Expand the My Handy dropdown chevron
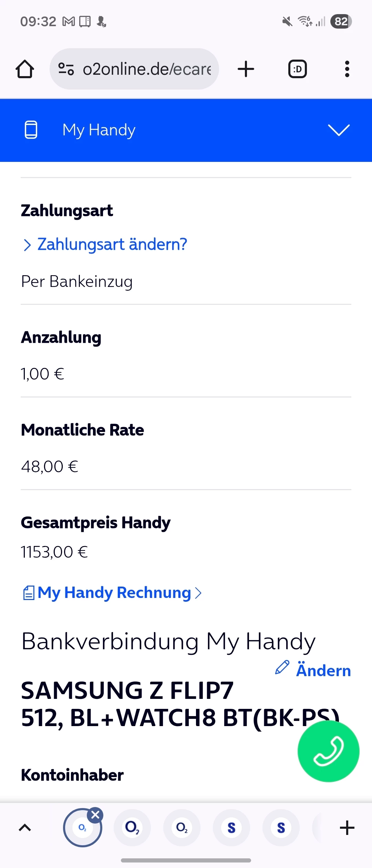Viewport: 372px width, 868px height. [x=339, y=130]
